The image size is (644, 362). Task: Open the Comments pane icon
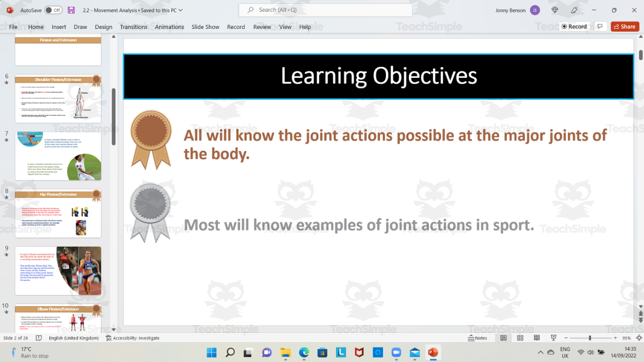[601, 26]
